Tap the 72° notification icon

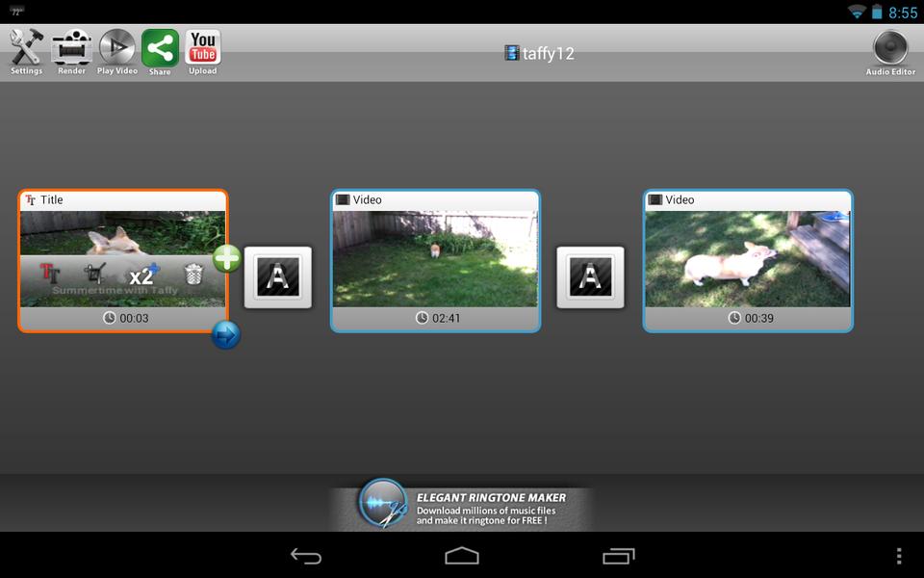16,12
